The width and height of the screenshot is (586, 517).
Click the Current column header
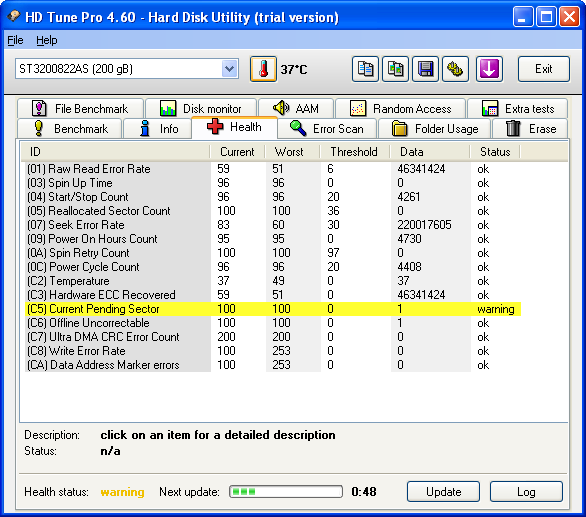237,152
